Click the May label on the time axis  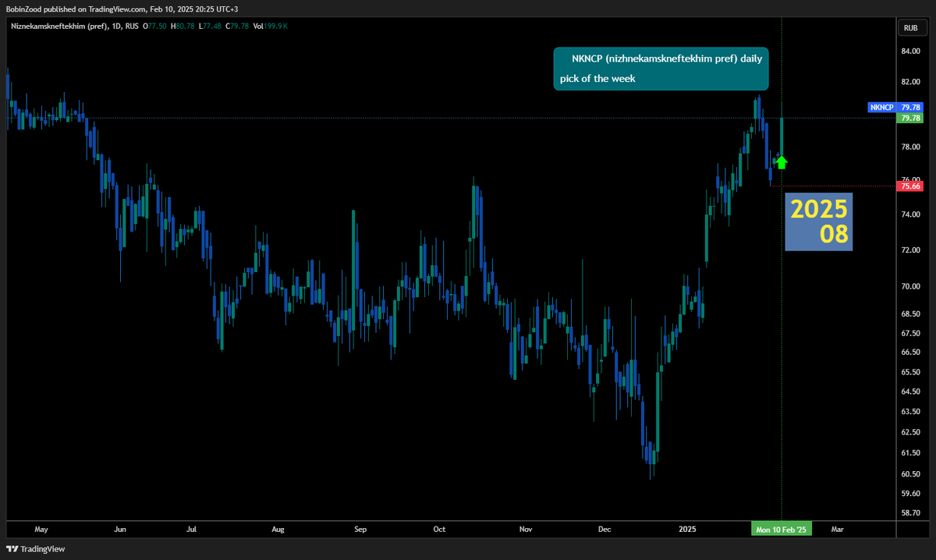[41, 529]
